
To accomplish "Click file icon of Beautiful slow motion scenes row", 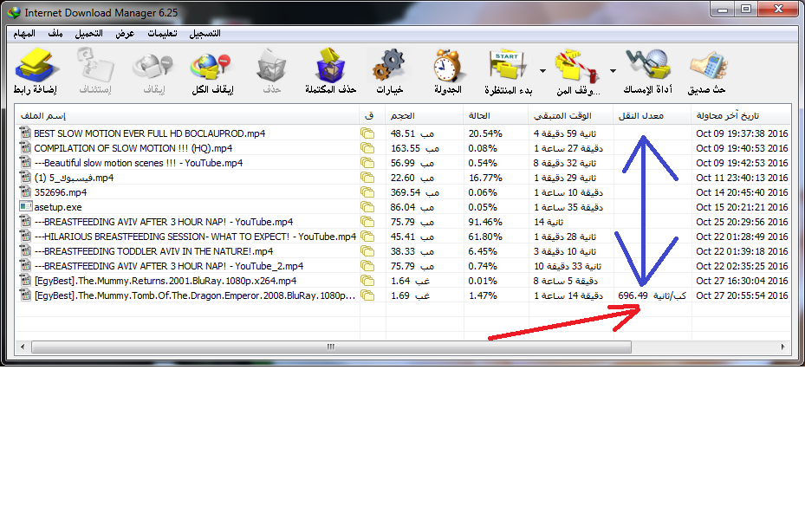I will [26, 162].
